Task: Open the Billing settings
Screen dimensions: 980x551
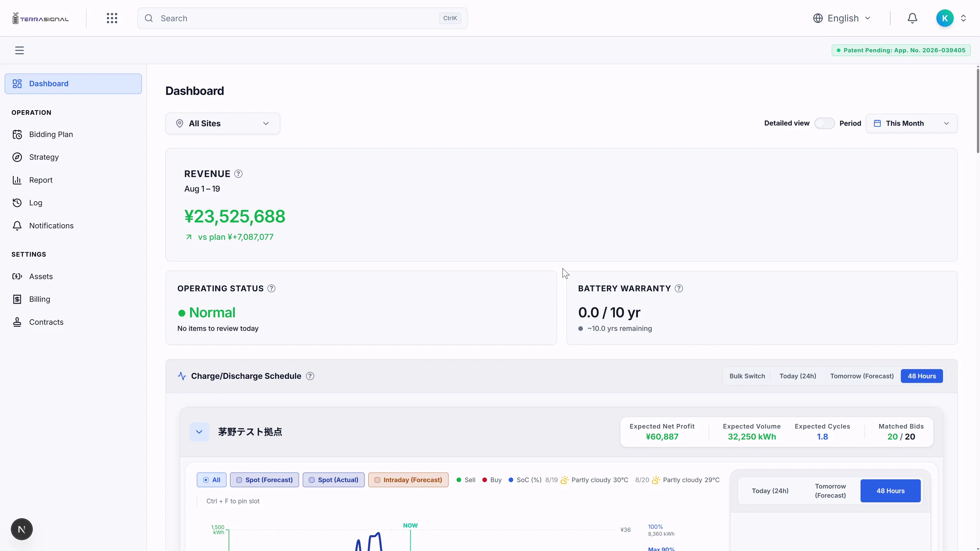Action: [73, 299]
